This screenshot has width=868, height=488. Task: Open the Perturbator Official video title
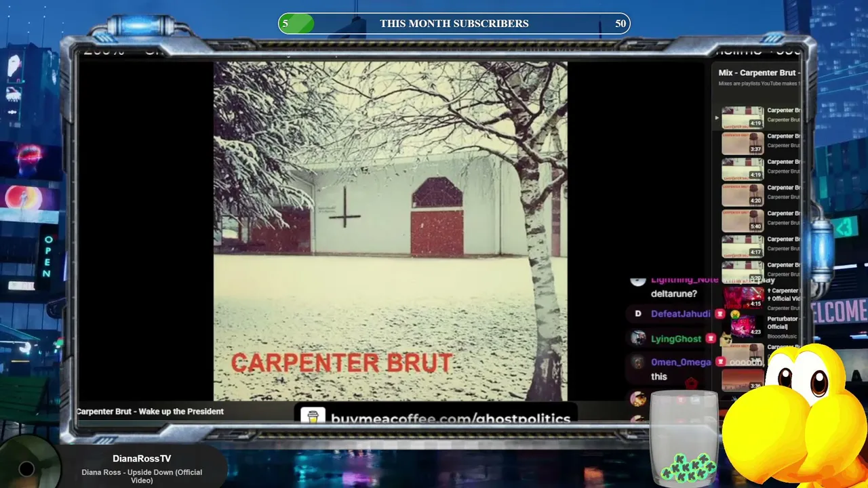coord(783,323)
